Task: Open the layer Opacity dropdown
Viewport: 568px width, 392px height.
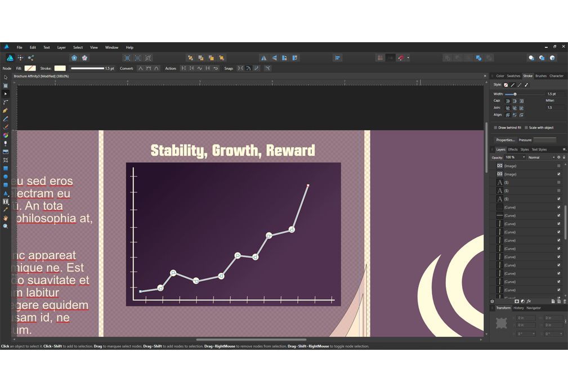Action: [524, 157]
